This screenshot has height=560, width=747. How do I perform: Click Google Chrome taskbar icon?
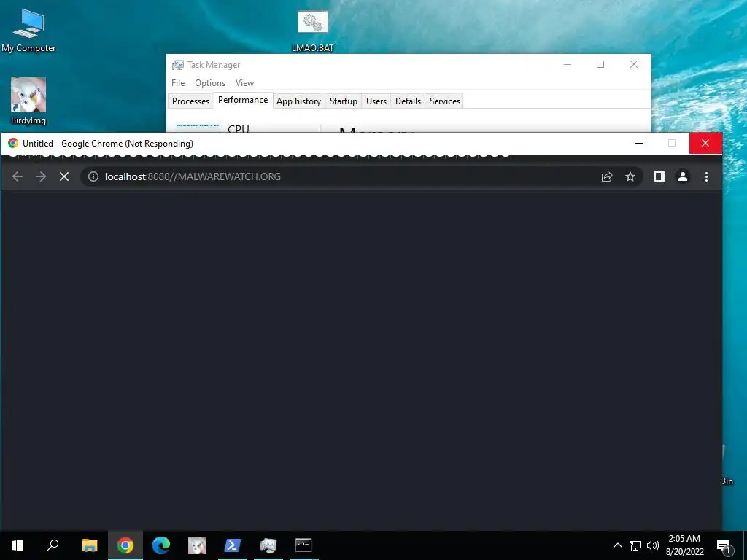pos(125,545)
